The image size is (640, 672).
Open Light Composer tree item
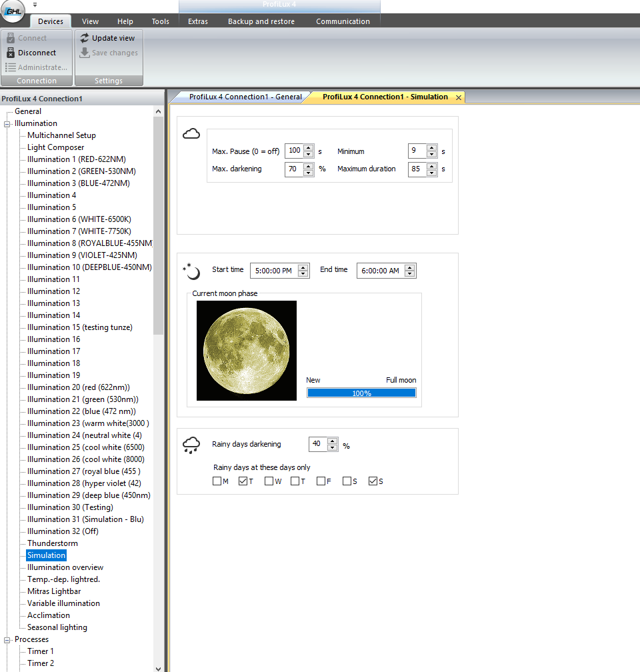point(56,147)
